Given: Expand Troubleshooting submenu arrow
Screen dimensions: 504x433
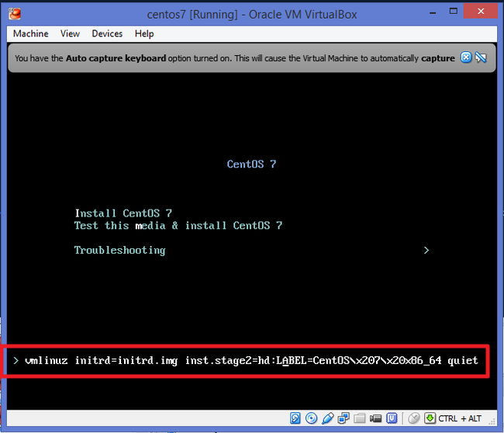Looking at the screenshot, I should tap(426, 251).
